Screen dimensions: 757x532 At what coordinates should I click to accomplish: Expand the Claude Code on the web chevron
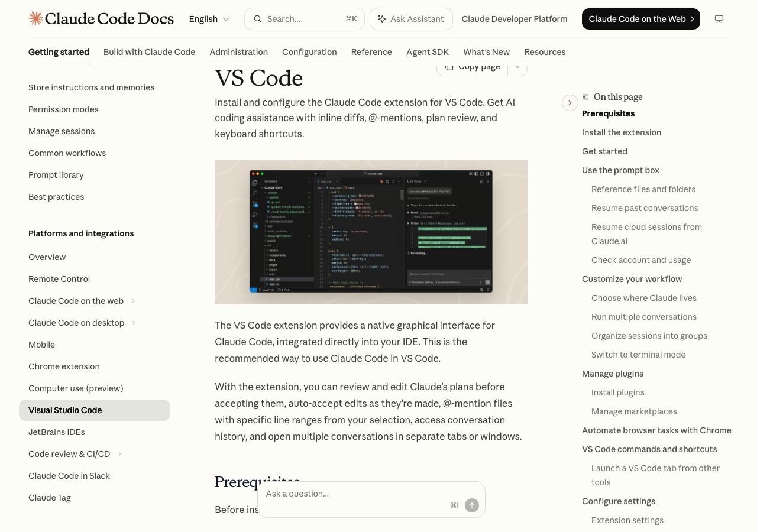pyautogui.click(x=134, y=301)
